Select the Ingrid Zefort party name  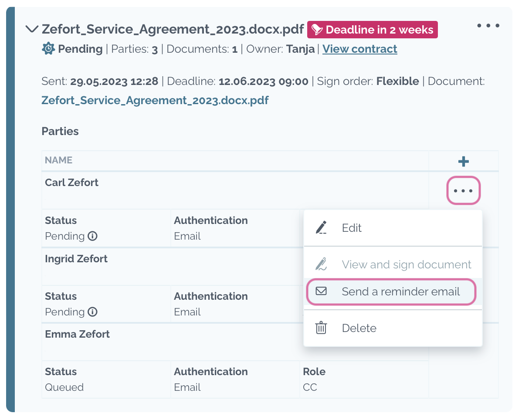pyautogui.click(x=76, y=259)
